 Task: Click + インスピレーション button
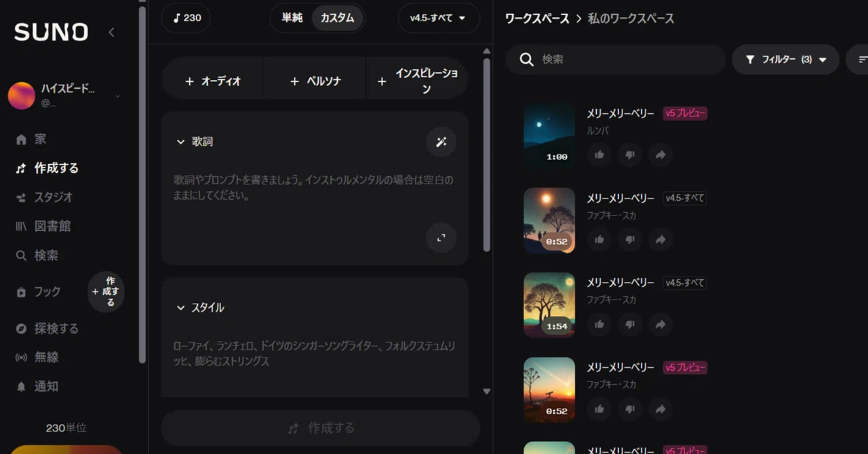coord(418,81)
